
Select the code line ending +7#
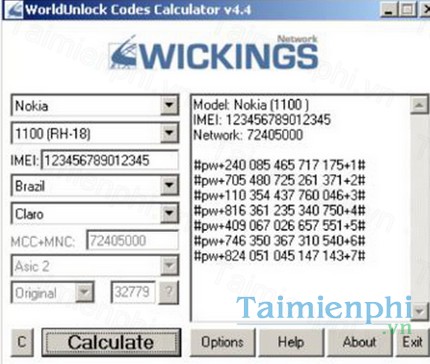coord(279,256)
